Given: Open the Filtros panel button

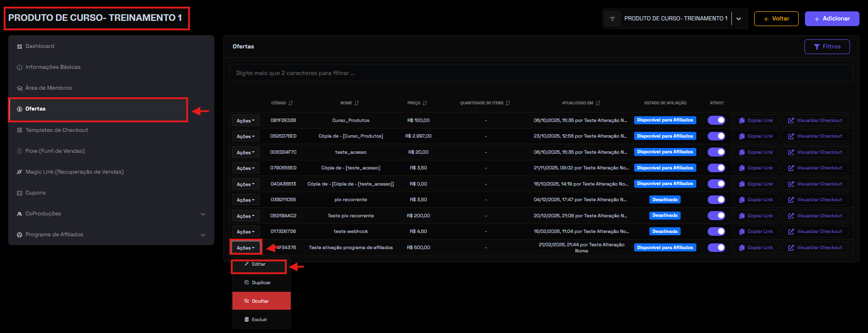Looking at the screenshot, I should click(x=827, y=46).
